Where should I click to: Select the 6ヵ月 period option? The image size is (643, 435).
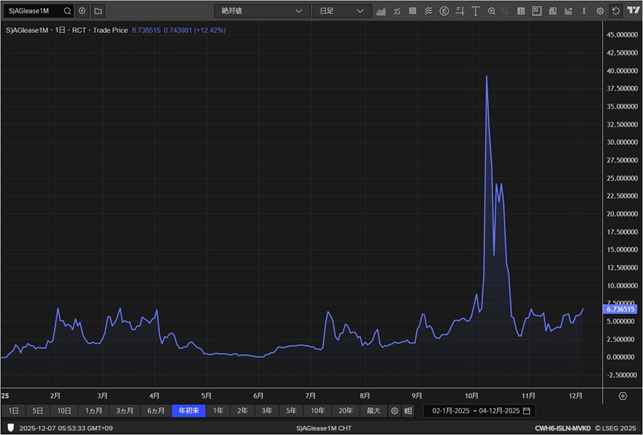(x=156, y=411)
